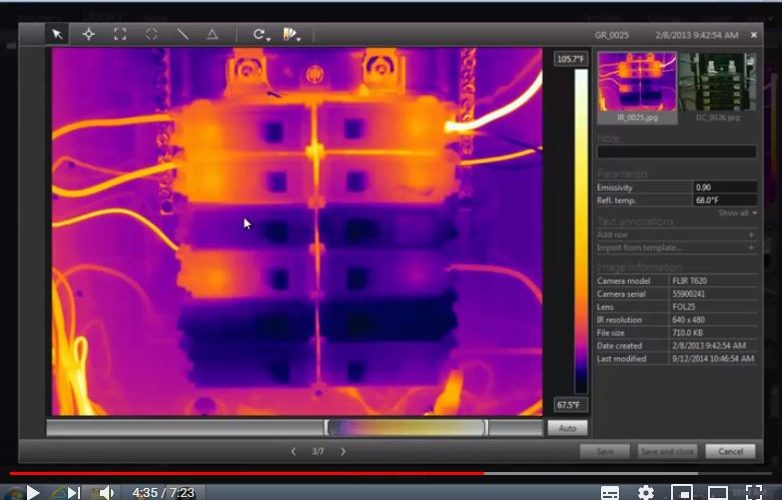
Task: Open video settings gear icon
Action: click(646, 493)
